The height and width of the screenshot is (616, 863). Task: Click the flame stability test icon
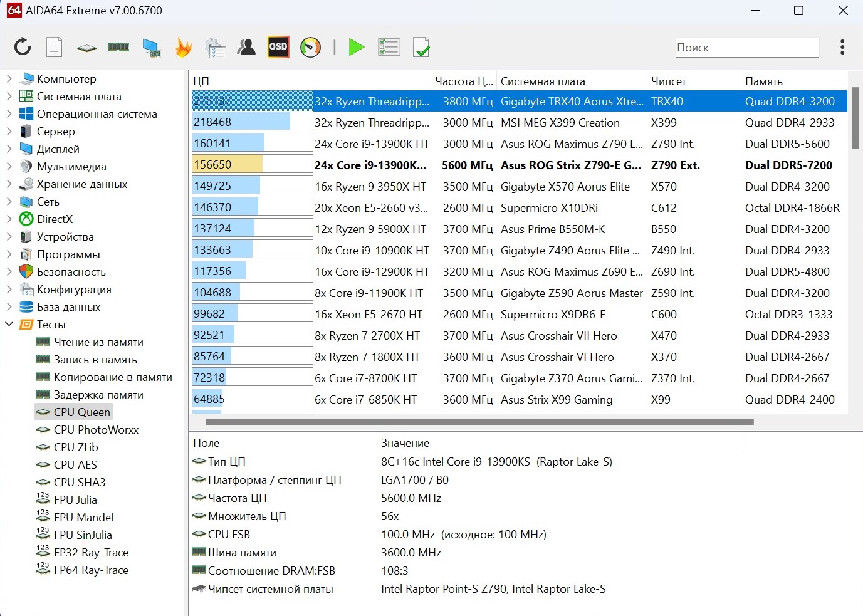(183, 47)
